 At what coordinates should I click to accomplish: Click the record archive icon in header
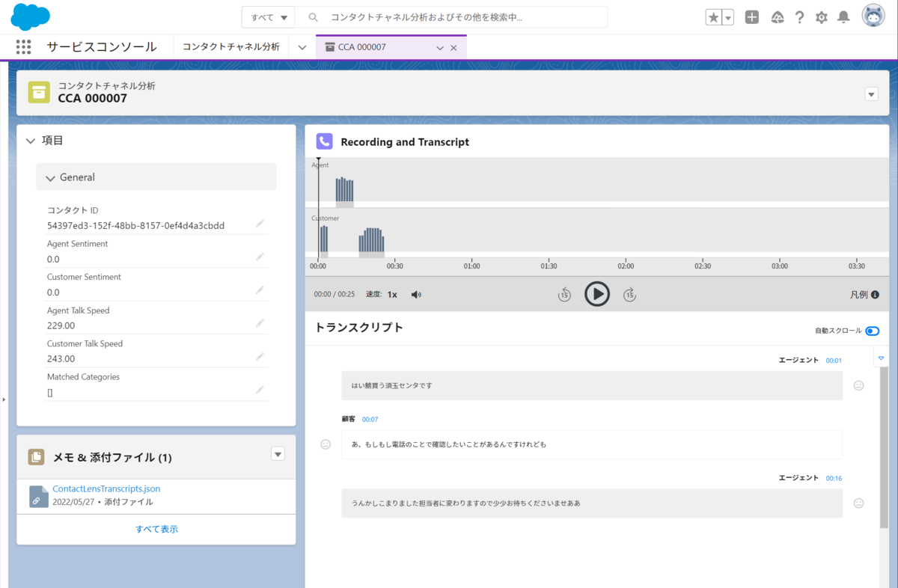tap(39, 92)
